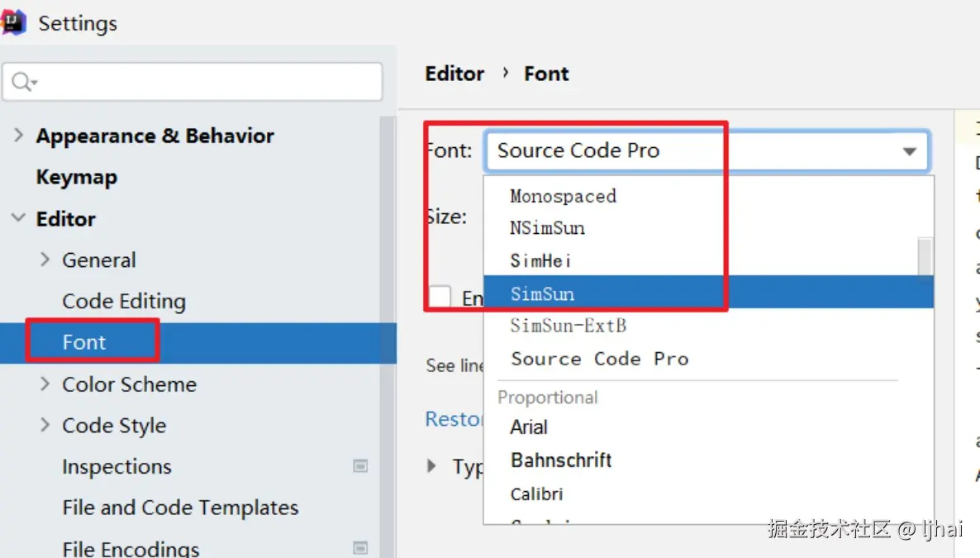980x558 pixels.
Task: Click the icon beside Inspections
Action: tap(360, 466)
